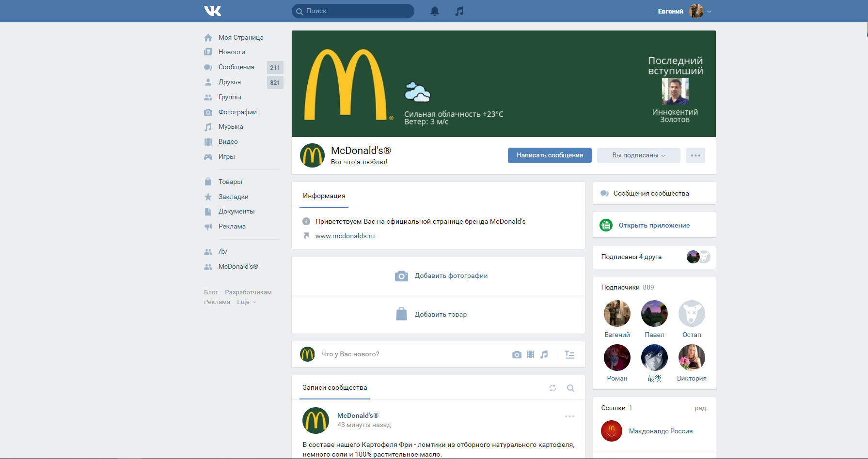Open the music player note icon
Viewport: 868px width, 459px height.
[459, 11]
